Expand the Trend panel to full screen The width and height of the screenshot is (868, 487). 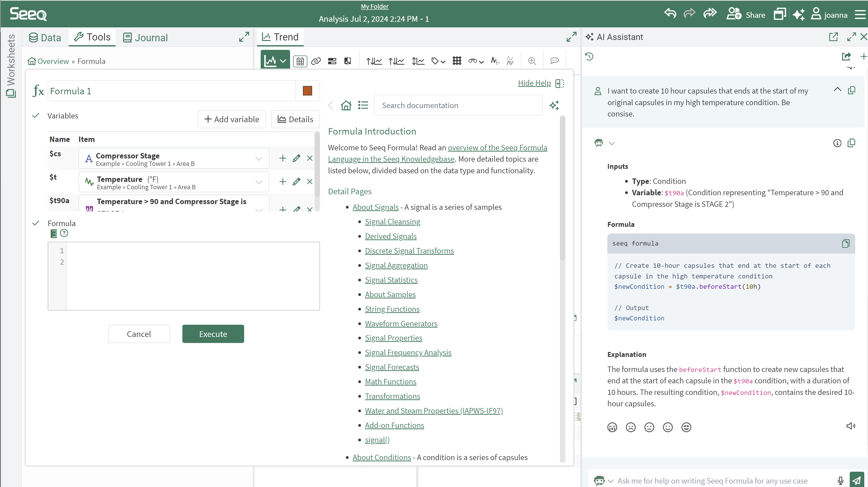click(572, 37)
